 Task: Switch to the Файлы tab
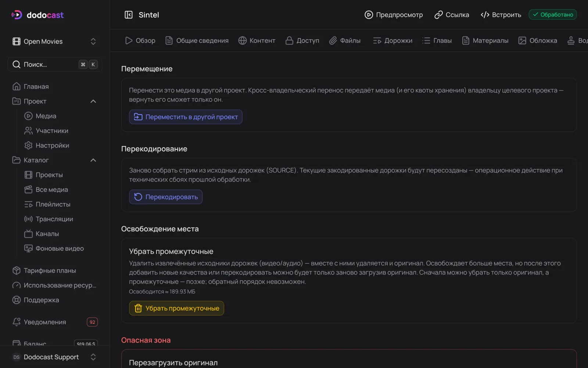345,40
